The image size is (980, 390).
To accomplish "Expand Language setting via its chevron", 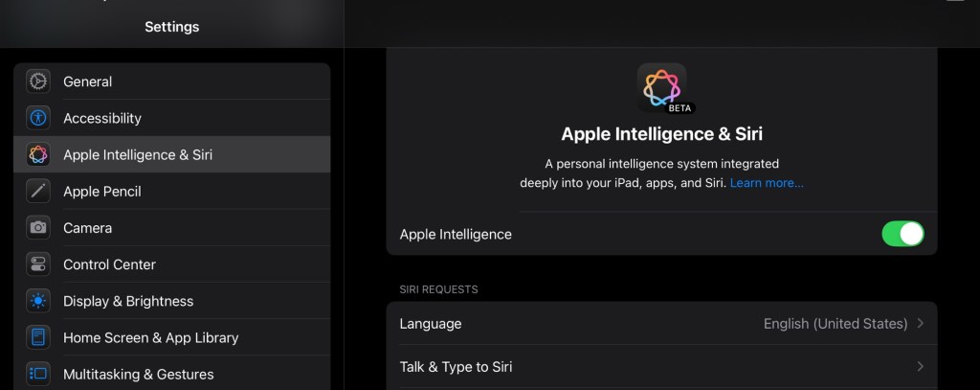I will (920, 324).
